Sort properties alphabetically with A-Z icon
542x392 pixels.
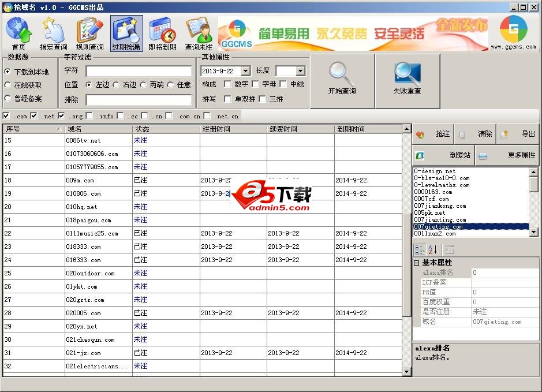[432, 249]
